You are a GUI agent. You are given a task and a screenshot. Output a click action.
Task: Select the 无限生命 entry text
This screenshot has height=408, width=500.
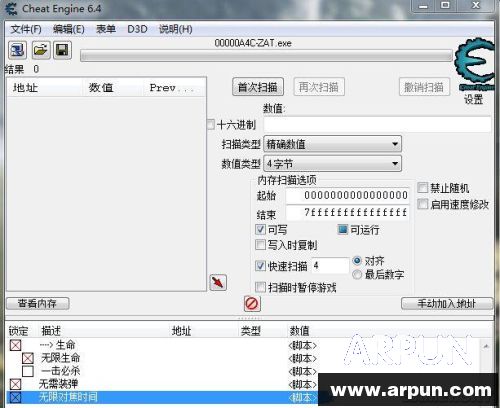click(61, 358)
